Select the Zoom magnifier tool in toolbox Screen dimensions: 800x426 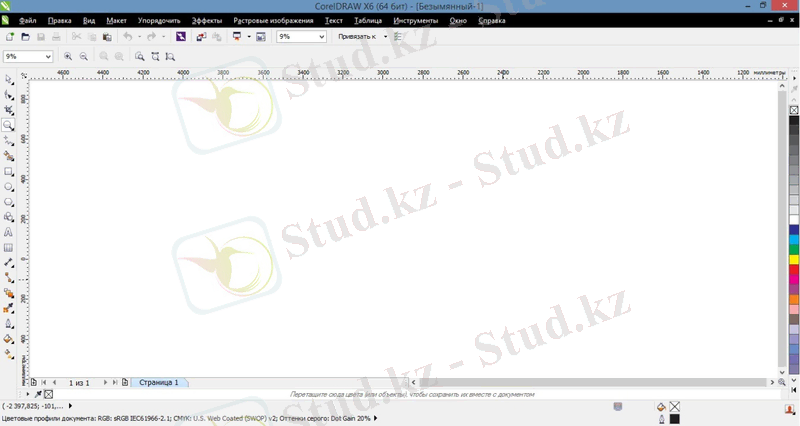click(8, 125)
